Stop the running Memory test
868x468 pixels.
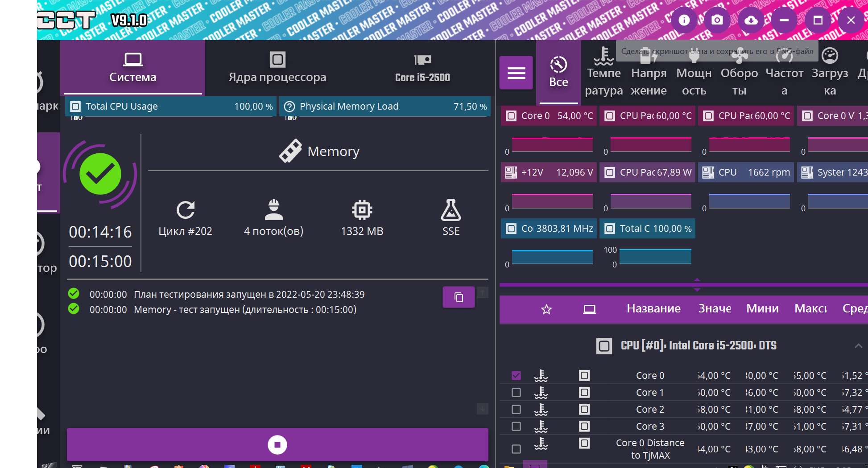(x=277, y=445)
